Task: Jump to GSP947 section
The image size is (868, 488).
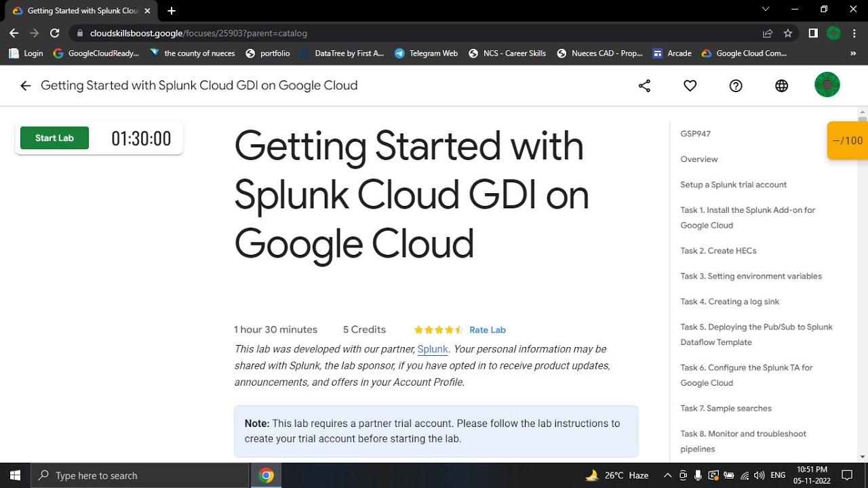Action: click(x=696, y=134)
